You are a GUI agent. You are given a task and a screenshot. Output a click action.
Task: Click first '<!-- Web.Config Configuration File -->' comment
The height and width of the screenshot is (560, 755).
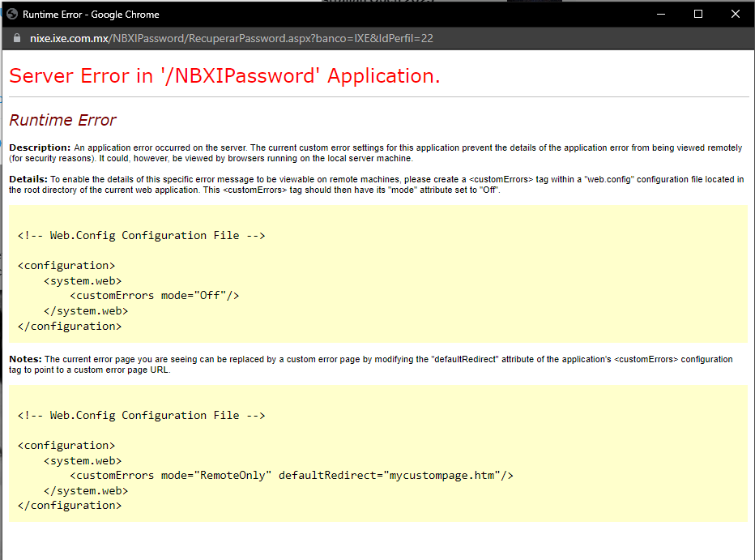click(142, 236)
